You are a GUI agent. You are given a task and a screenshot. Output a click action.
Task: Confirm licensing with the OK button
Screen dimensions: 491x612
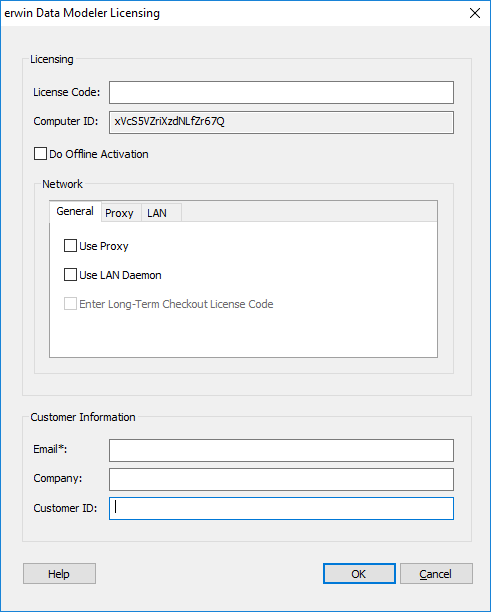[x=359, y=573]
